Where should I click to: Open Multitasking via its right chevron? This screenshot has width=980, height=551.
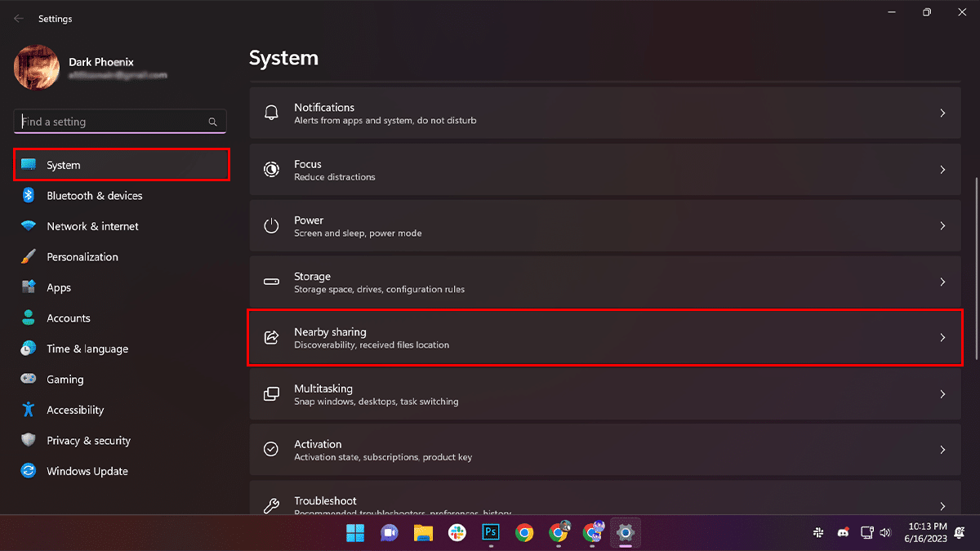click(x=942, y=394)
